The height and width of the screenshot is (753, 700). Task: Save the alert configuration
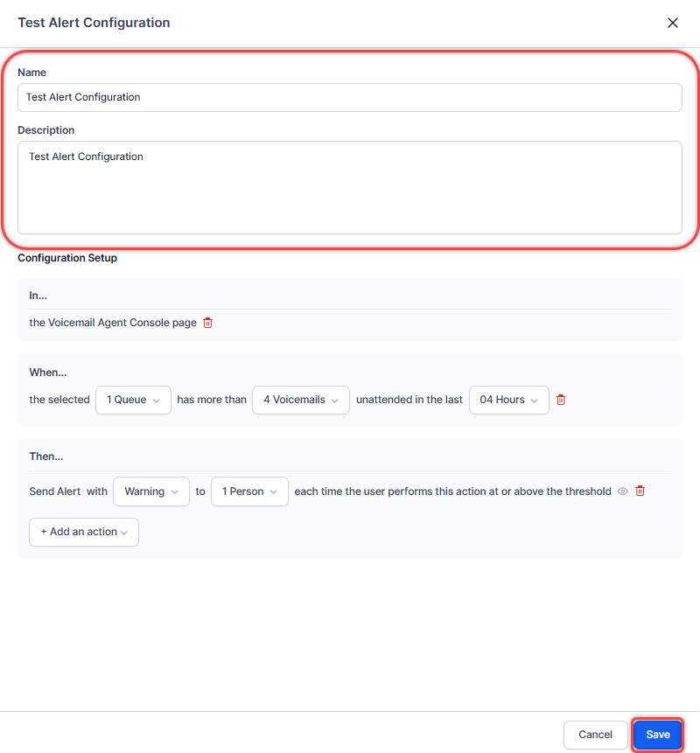(657, 735)
